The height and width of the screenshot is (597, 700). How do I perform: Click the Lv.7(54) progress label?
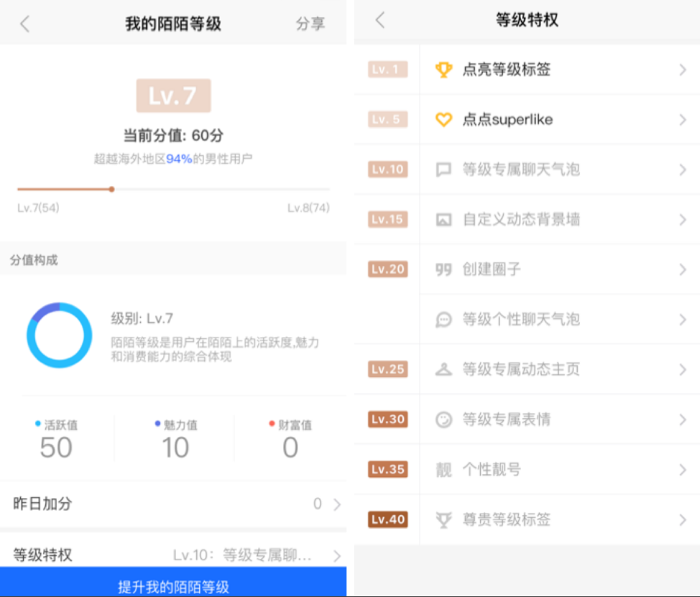[x=38, y=208]
